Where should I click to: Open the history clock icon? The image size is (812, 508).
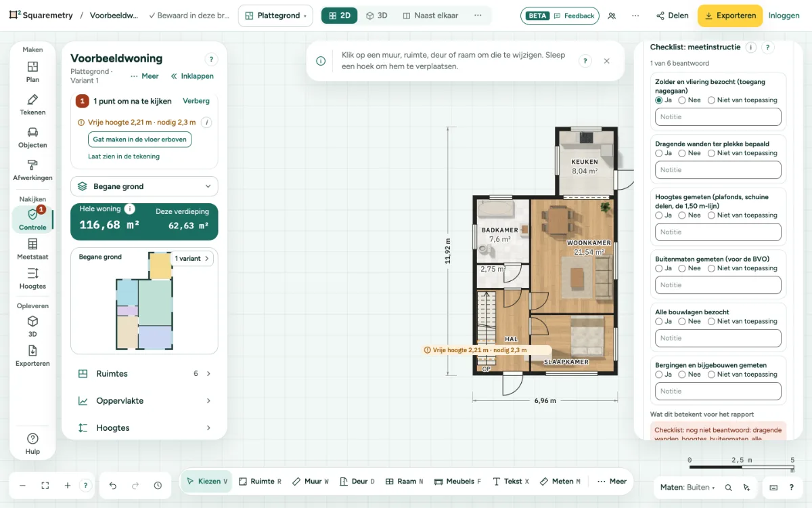158,486
